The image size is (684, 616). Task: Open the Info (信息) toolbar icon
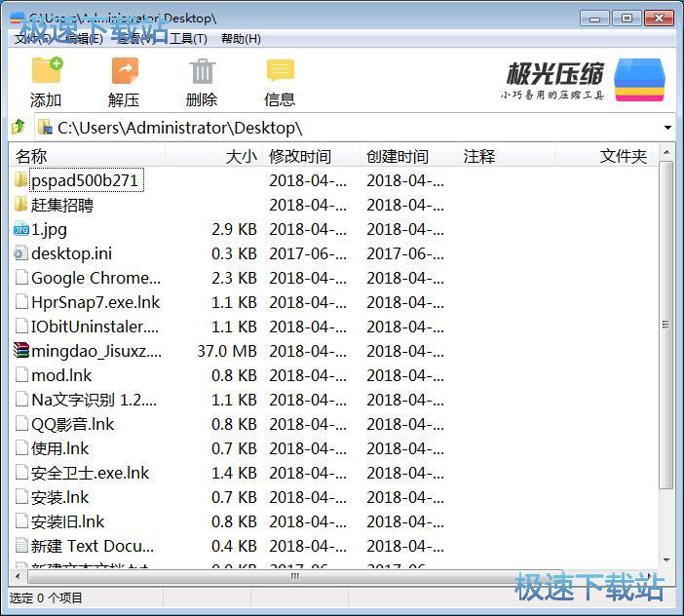tap(280, 71)
